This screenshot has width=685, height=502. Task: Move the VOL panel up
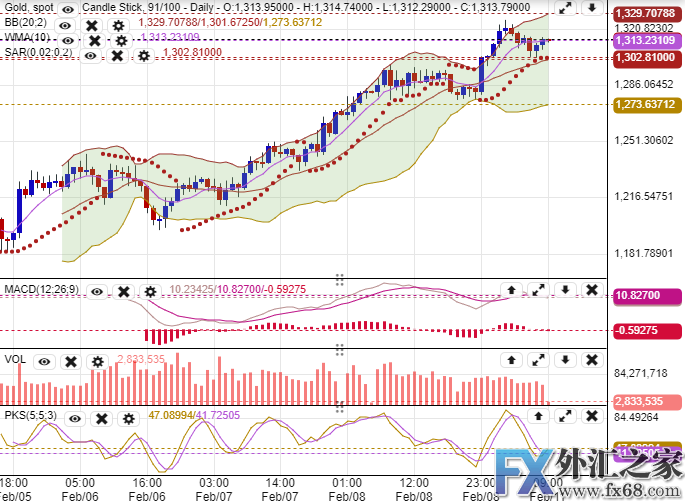pos(512,359)
